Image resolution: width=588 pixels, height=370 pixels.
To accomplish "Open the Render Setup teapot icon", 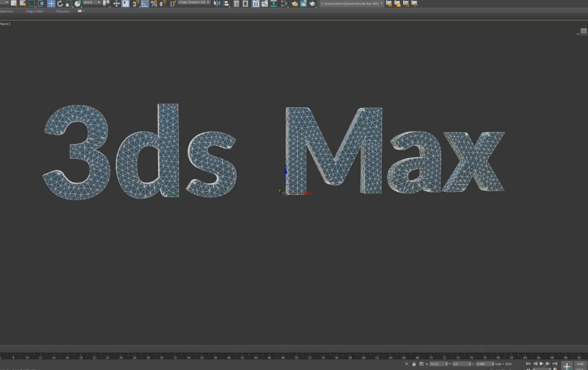I will coord(295,4).
